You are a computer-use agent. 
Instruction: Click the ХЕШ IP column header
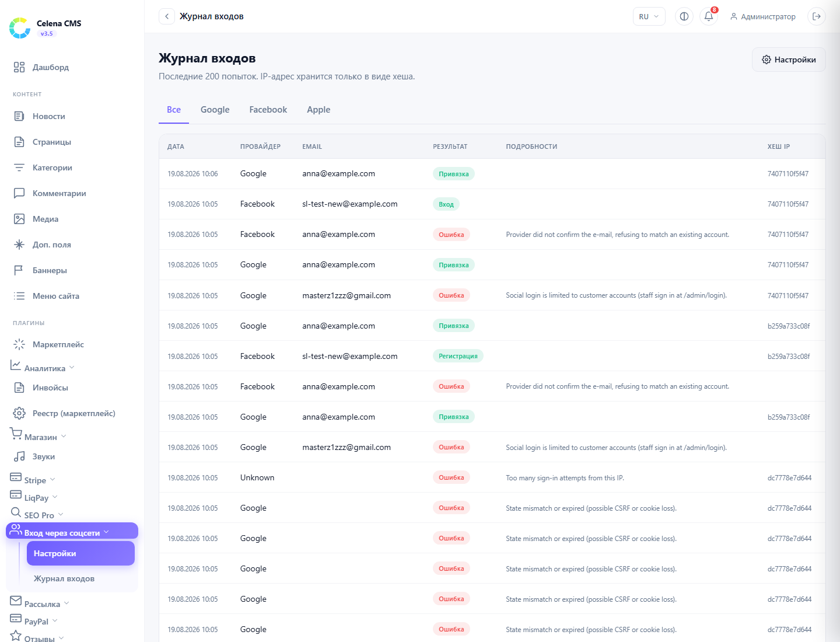coord(779,146)
